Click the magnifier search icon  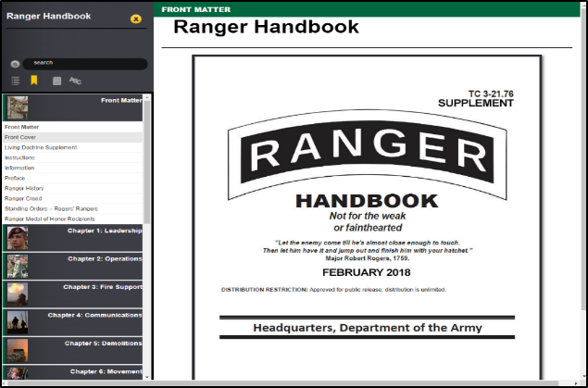pos(15,64)
